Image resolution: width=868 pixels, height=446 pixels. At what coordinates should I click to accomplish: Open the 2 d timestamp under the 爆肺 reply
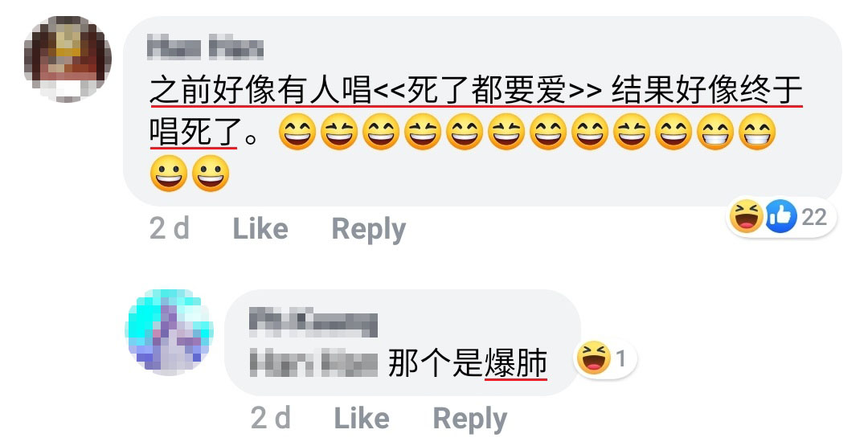271,418
